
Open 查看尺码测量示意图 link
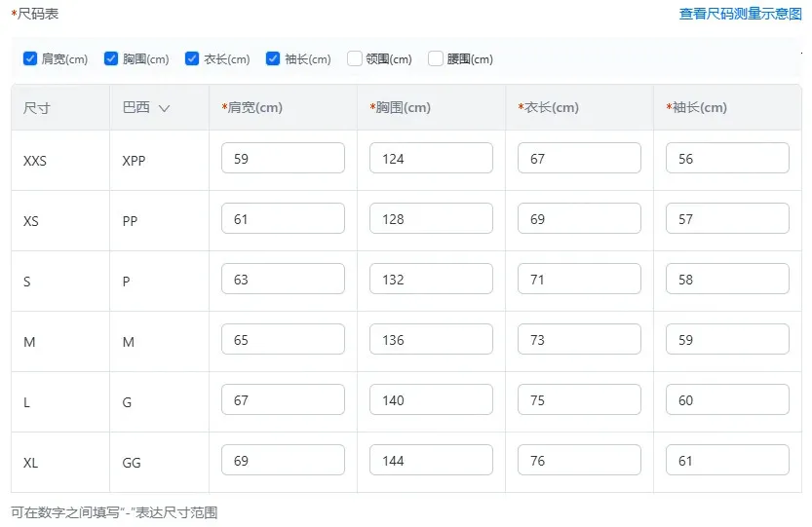pyautogui.click(x=740, y=14)
